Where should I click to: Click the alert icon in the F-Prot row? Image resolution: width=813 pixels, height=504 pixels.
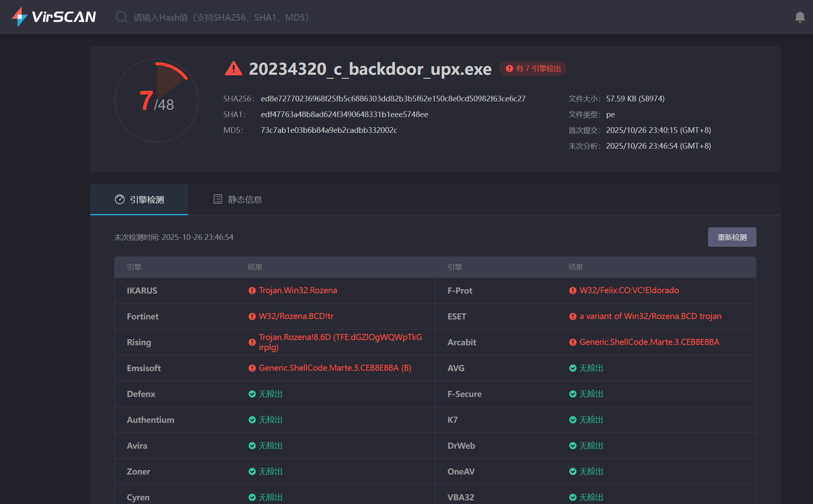572,290
